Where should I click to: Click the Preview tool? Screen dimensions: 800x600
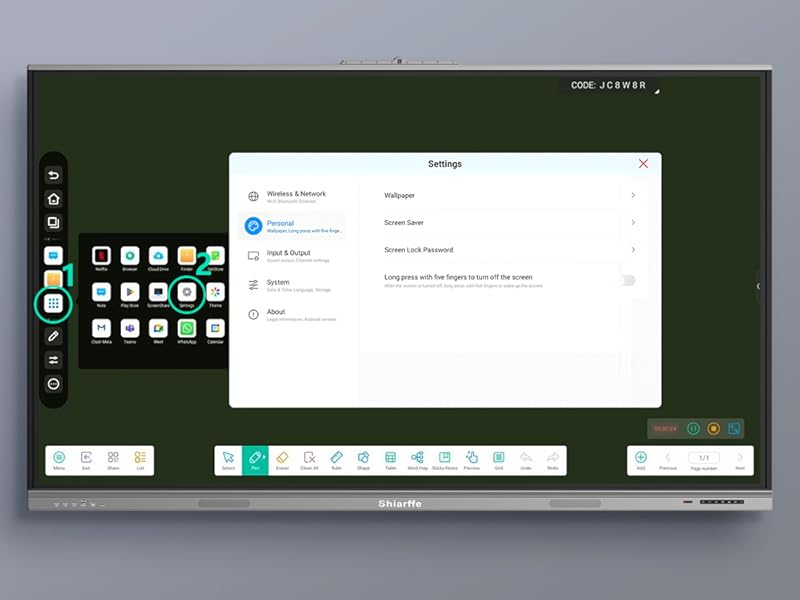[471, 460]
